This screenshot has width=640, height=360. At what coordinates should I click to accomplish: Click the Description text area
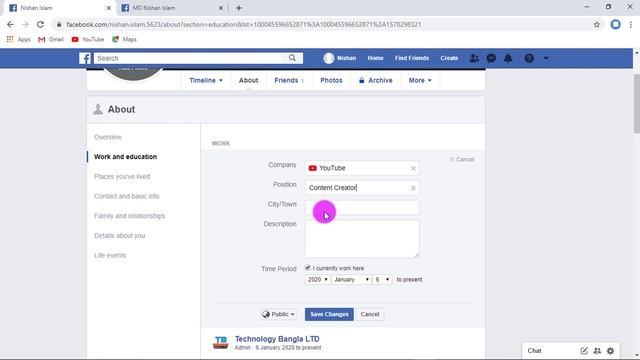(362, 239)
